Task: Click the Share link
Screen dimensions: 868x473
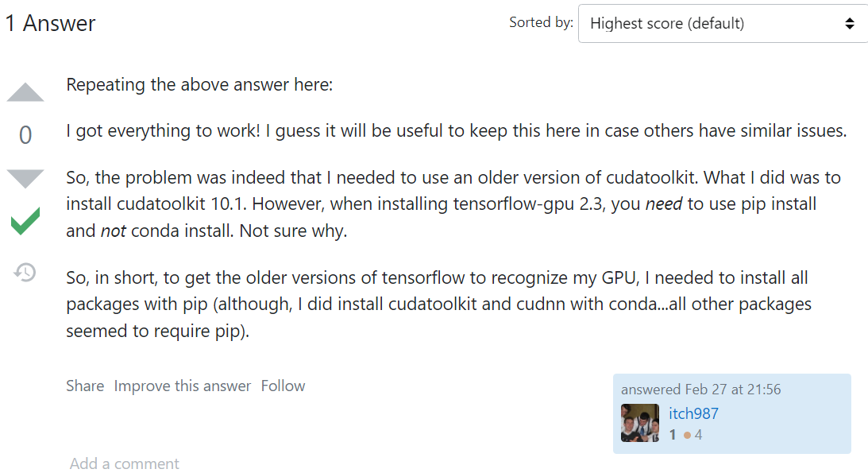Action: [85, 386]
